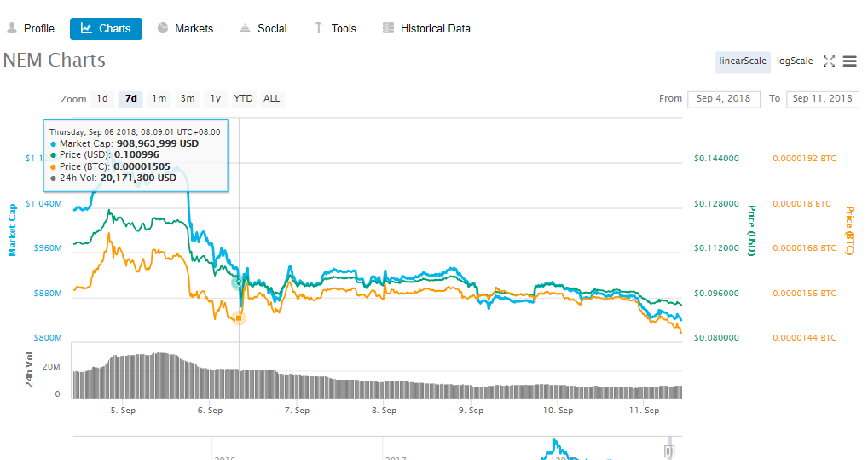Set zoom range to 1d
This screenshot has width=868, height=460.
(x=102, y=99)
